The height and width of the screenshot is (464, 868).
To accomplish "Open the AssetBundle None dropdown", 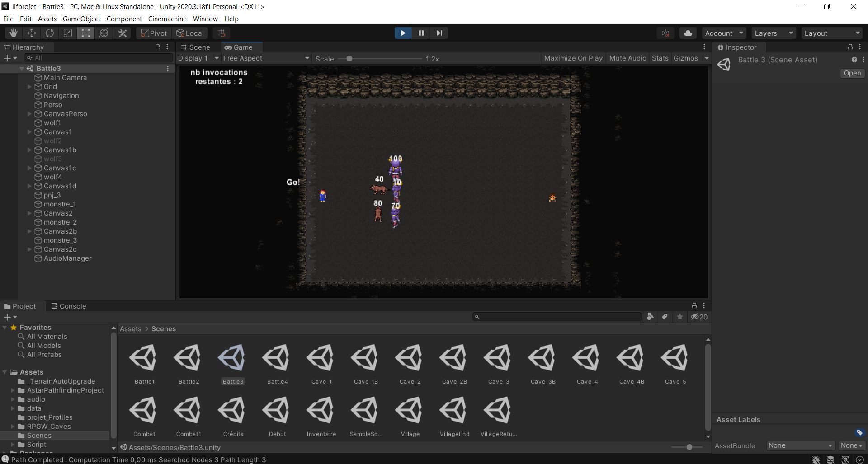I will (x=800, y=445).
